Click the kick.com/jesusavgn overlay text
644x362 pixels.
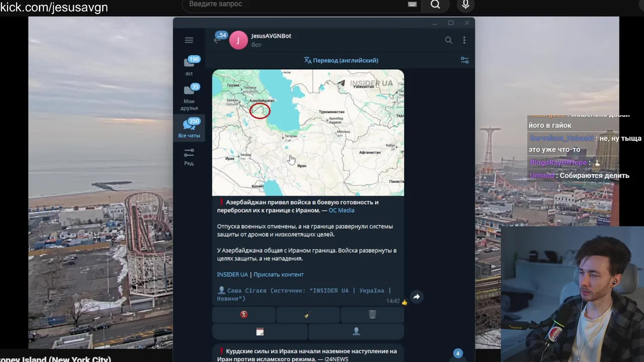54,7
